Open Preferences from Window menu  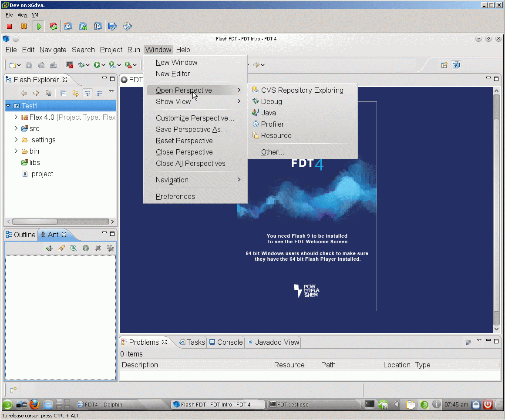[x=175, y=196]
